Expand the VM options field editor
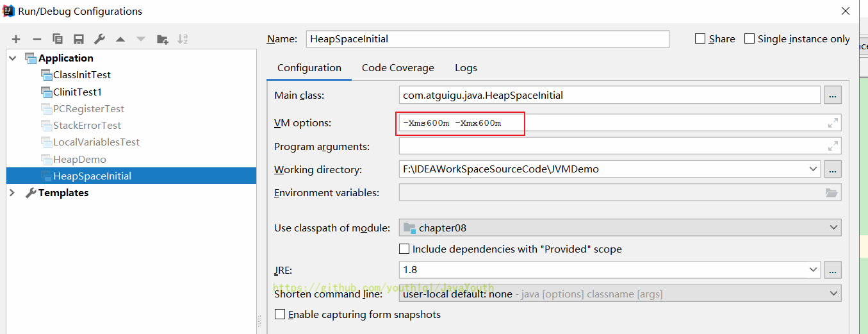 (x=833, y=123)
